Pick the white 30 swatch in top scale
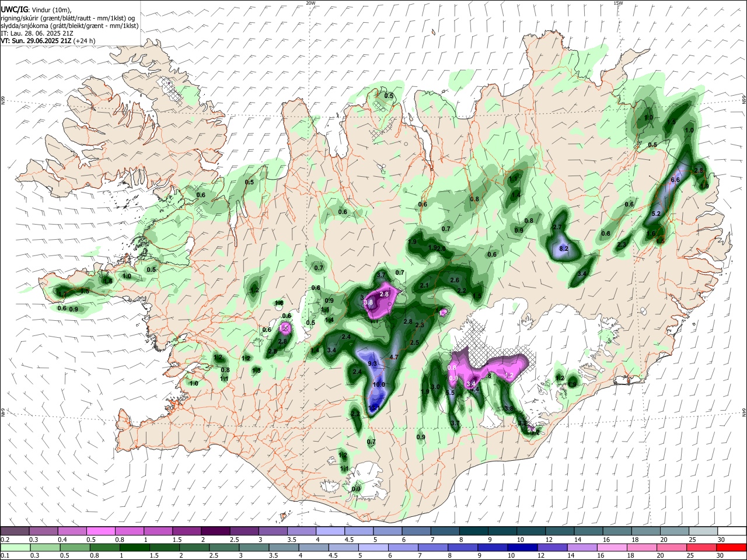 (732, 531)
